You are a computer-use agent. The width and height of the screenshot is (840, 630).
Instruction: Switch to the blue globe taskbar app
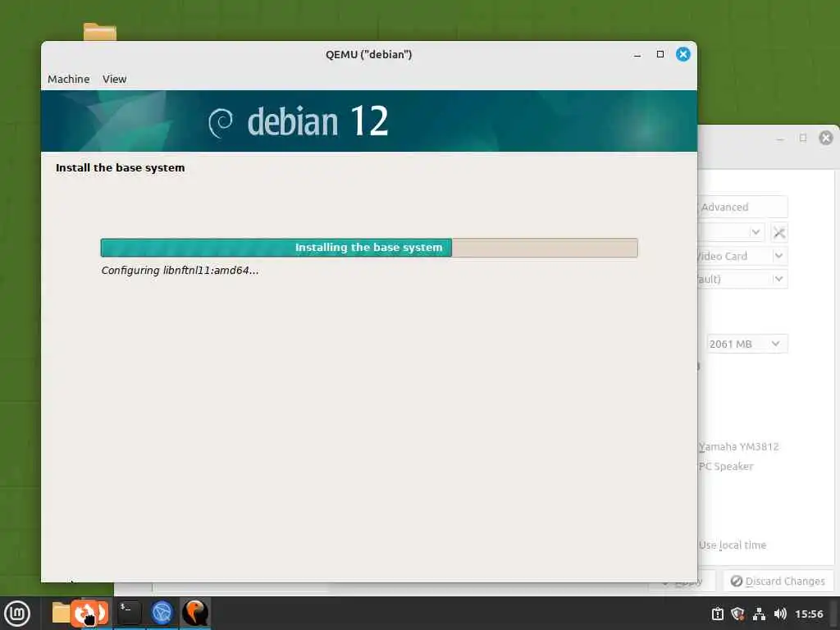point(162,613)
